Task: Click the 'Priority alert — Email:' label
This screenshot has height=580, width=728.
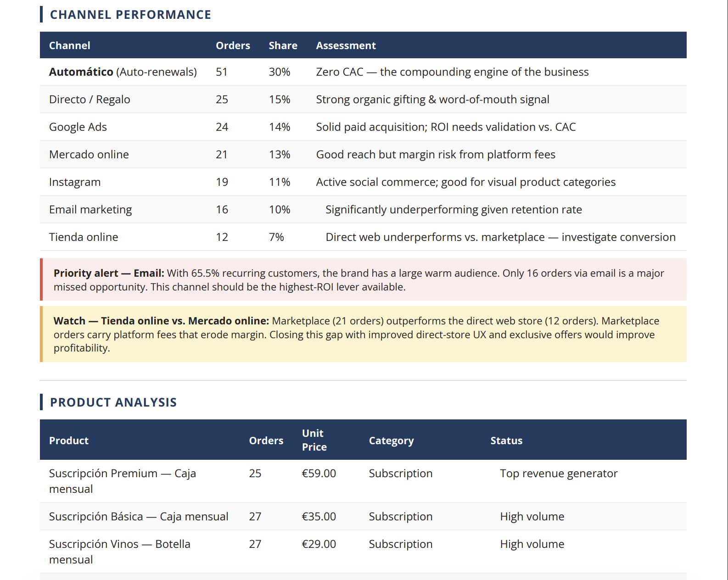Action: point(109,273)
